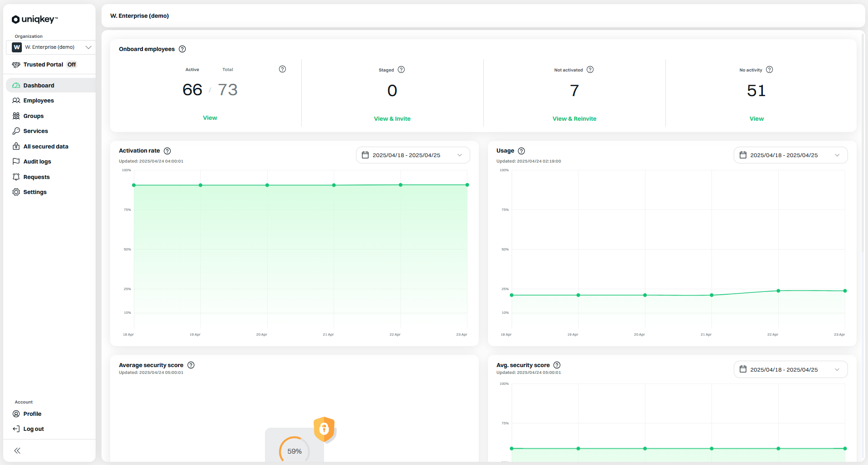The height and width of the screenshot is (465, 868).
Task: Click the W. Enterprise (demo) page title
Action: 139,16
